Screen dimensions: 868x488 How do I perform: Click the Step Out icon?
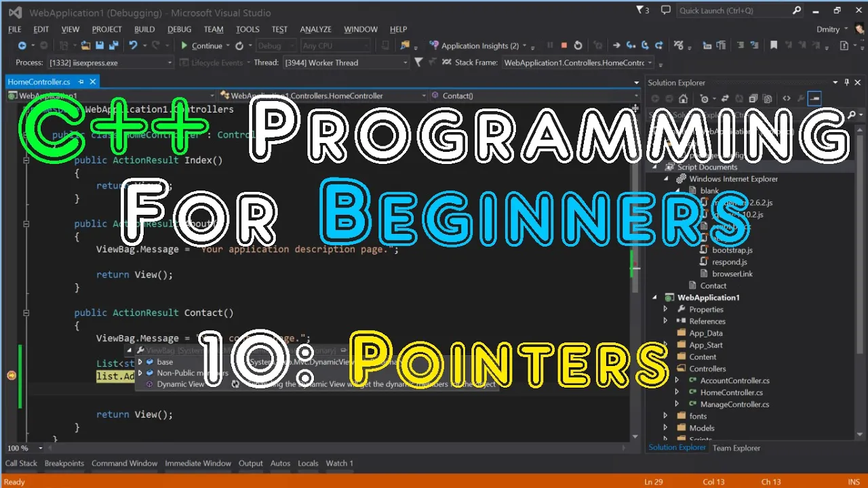[659, 45]
